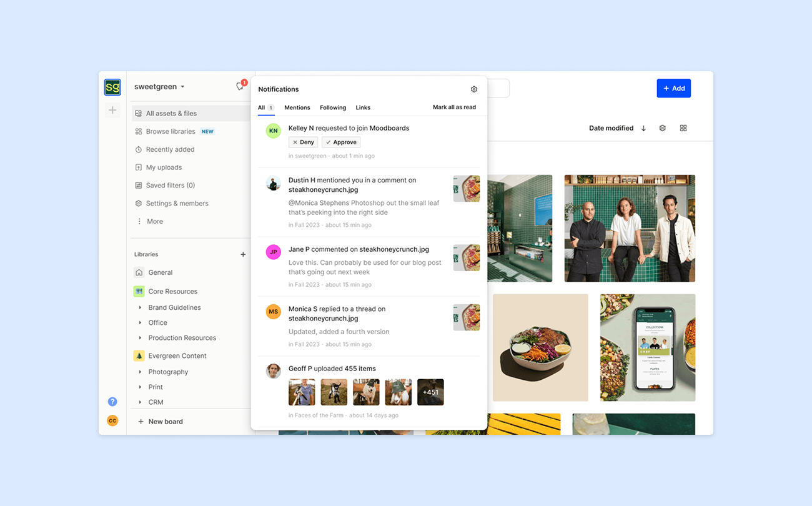The width and height of the screenshot is (812, 506).
Task: Expand the Brand Guidelines folder
Action: pyautogui.click(x=140, y=307)
